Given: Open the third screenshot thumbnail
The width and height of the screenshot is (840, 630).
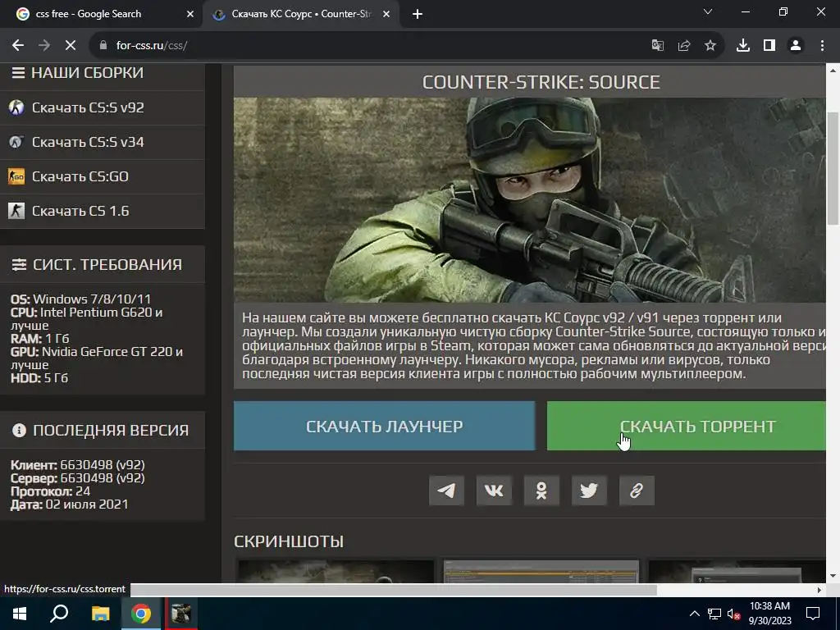Looking at the screenshot, I should [x=737, y=571].
